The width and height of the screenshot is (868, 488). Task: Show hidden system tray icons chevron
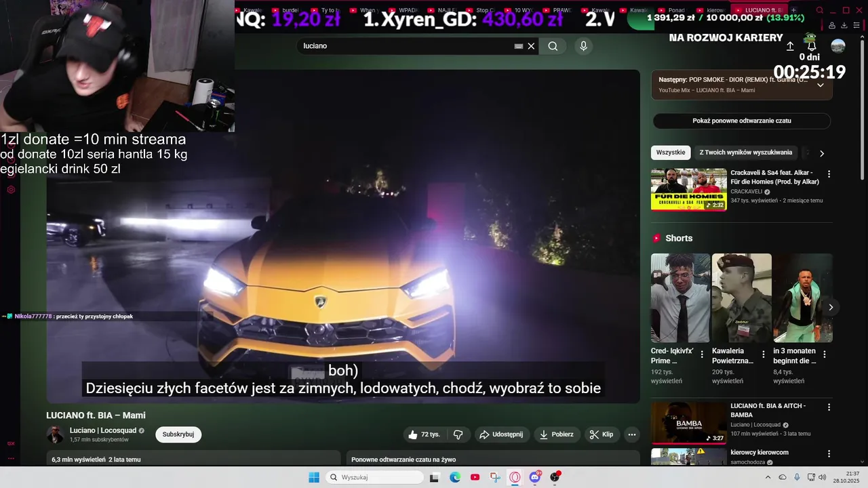768,477
